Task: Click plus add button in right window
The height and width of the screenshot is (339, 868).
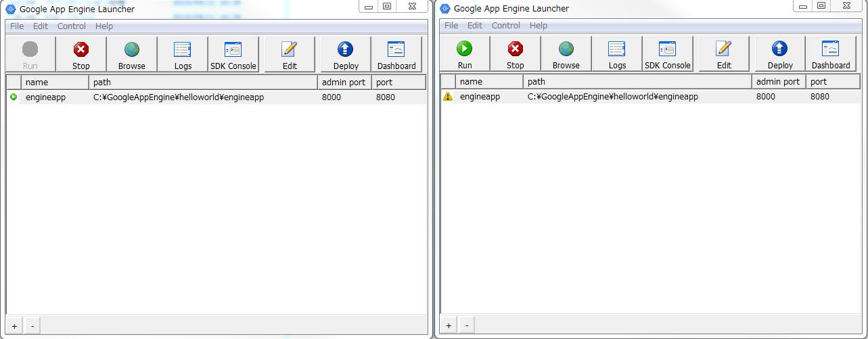Action: pos(449,325)
